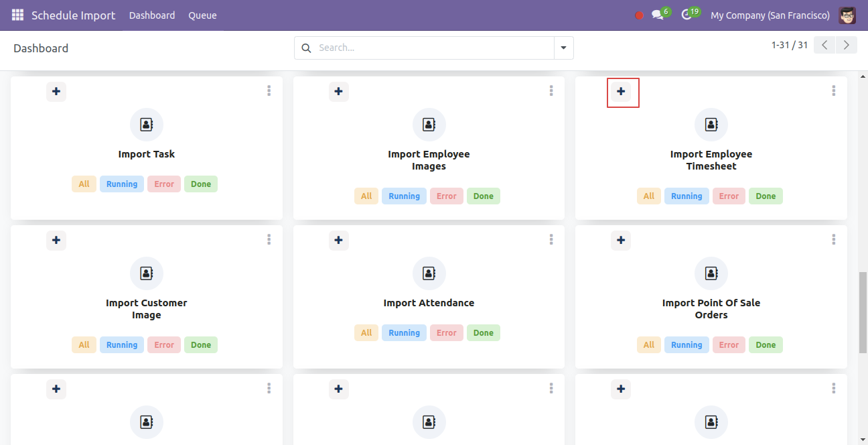The height and width of the screenshot is (445, 868).
Task: Show Running records for Import Point Of Sale Orders
Action: click(686, 345)
